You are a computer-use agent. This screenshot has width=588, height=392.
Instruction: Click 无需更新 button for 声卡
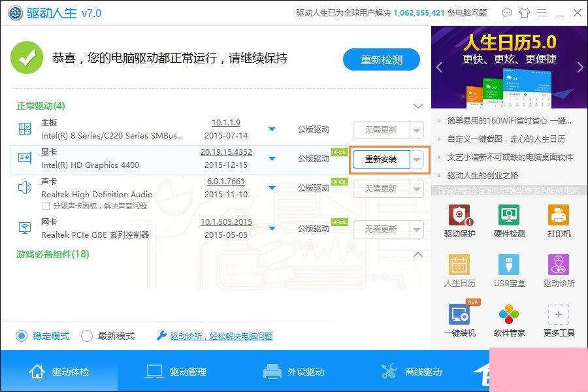click(x=381, y=189)
